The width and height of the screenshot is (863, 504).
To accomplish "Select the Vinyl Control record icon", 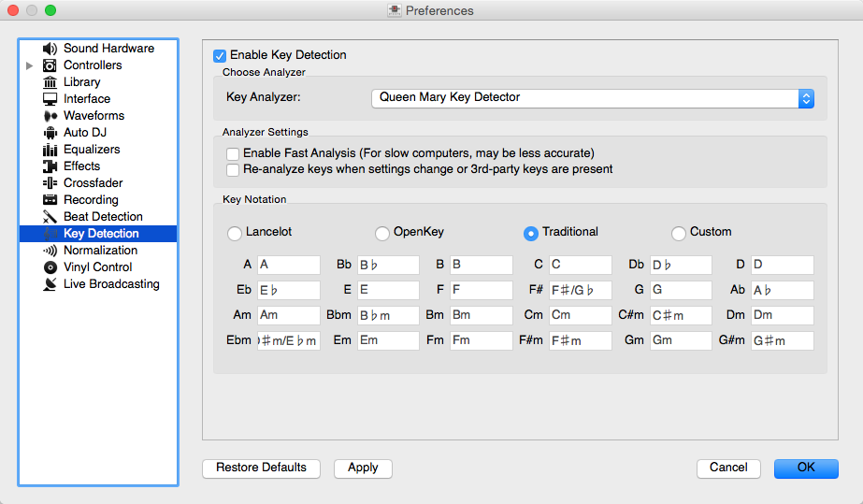I will (x=50, y=267).
